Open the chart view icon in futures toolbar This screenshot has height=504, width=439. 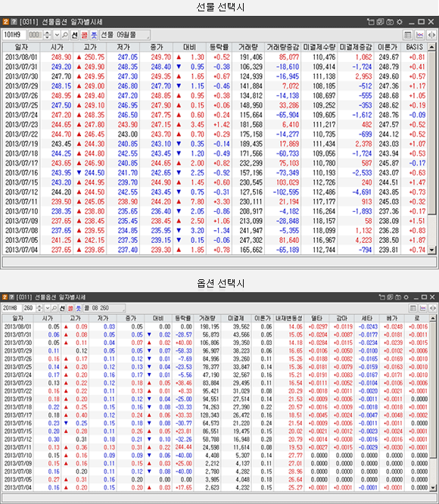click(x=419, y=35)
